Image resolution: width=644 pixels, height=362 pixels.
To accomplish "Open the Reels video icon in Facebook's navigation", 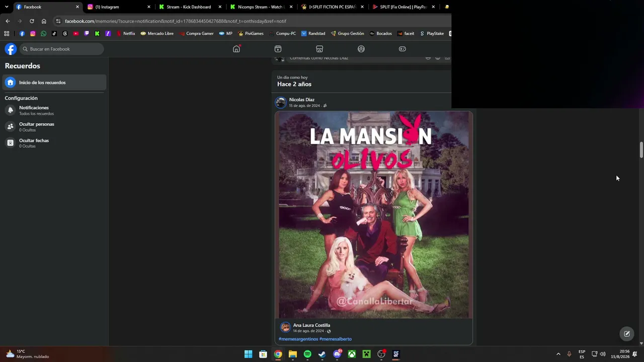I will pos(278,49).
